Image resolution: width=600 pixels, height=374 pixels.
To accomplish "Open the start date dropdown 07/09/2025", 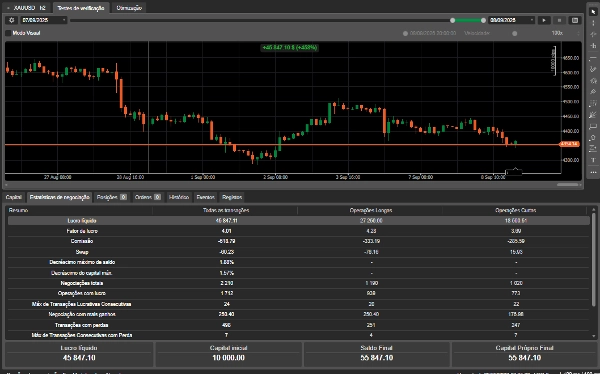I will tap(44, 20).
